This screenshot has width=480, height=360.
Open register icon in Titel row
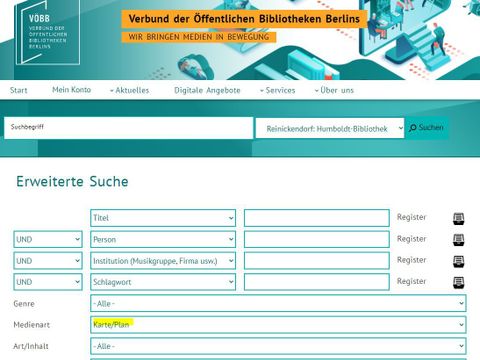[459, 219]
